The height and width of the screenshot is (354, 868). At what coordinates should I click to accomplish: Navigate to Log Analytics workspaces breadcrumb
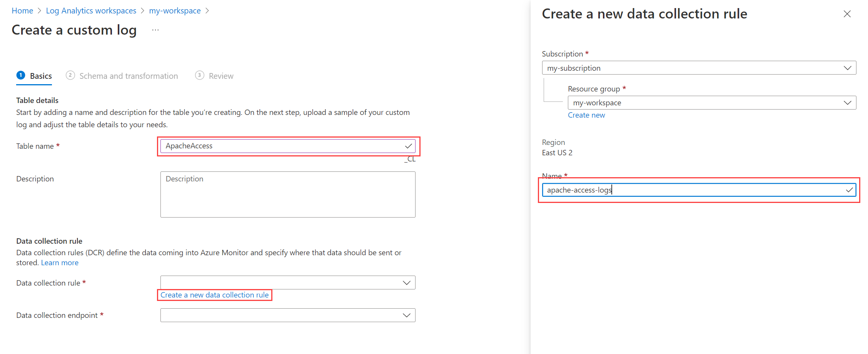(x=91, y=11)
